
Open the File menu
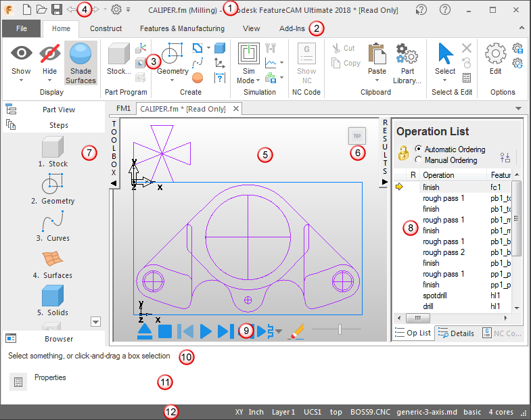pos(22,28)
